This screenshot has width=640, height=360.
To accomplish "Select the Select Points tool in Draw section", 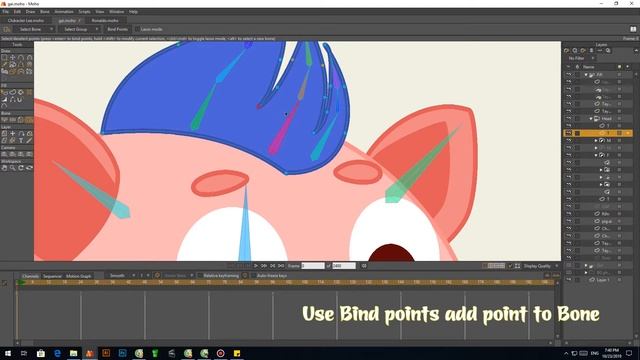I will (x=4, y=58).
